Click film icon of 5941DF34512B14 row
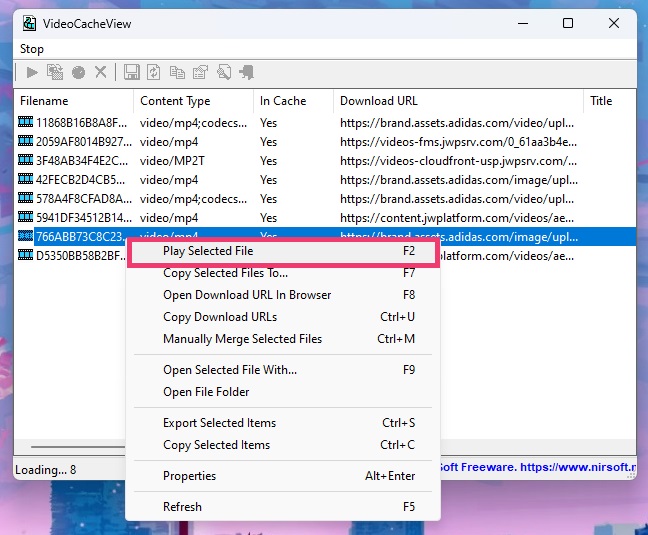 [x=26, y=217]
